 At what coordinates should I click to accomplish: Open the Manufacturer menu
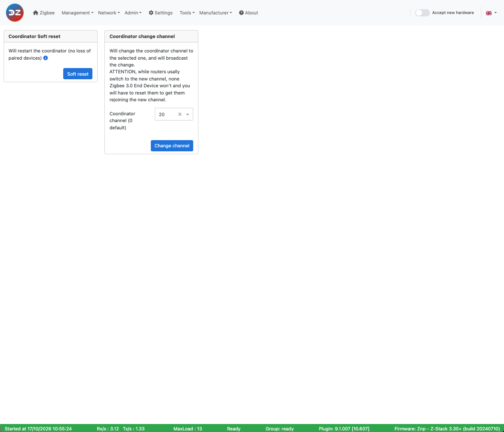[215, 13]
